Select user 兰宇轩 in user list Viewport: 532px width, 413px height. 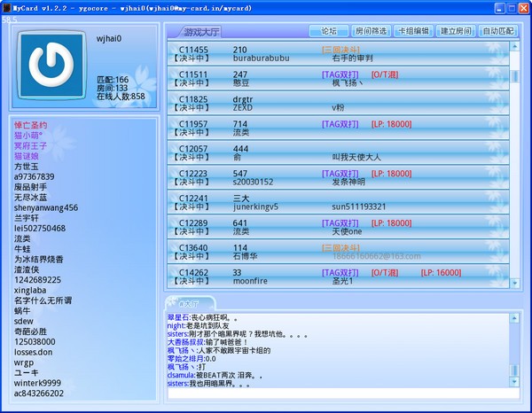tap(27, 218)
